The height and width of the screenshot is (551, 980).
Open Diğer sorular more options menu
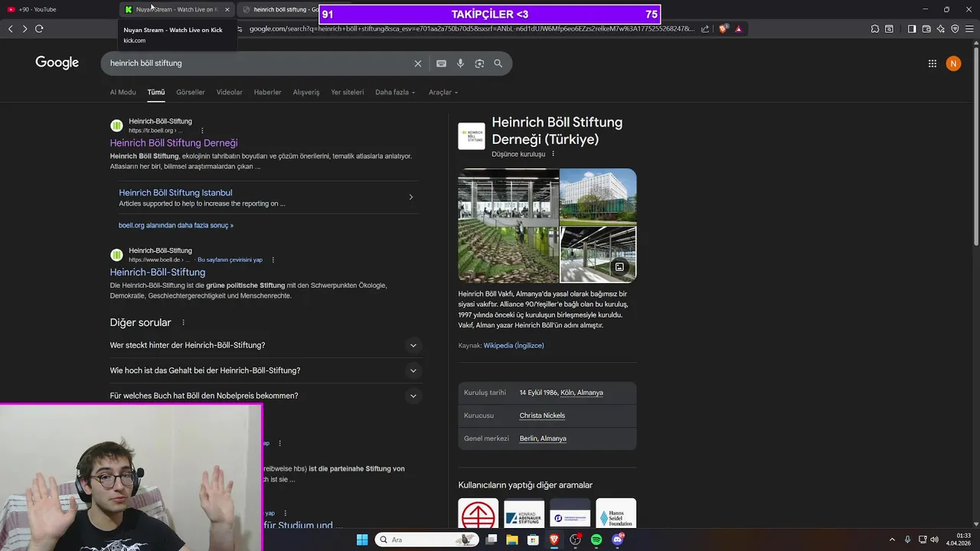pos(183,323)
